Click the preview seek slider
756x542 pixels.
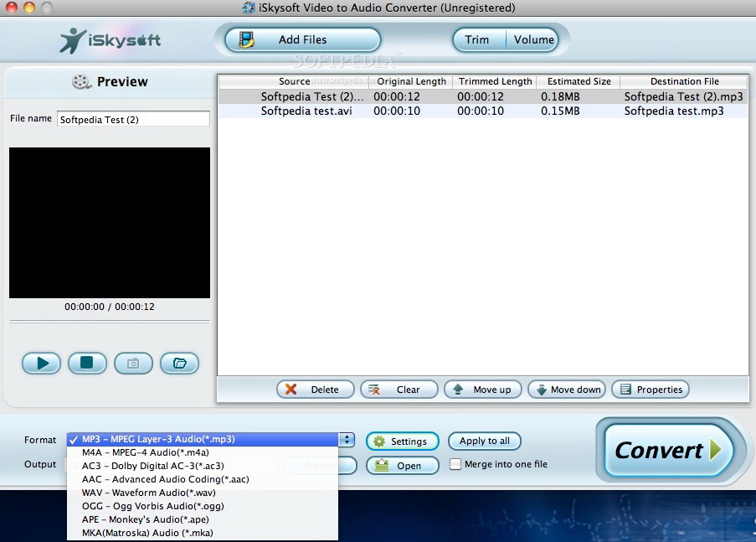coord(110,321)
